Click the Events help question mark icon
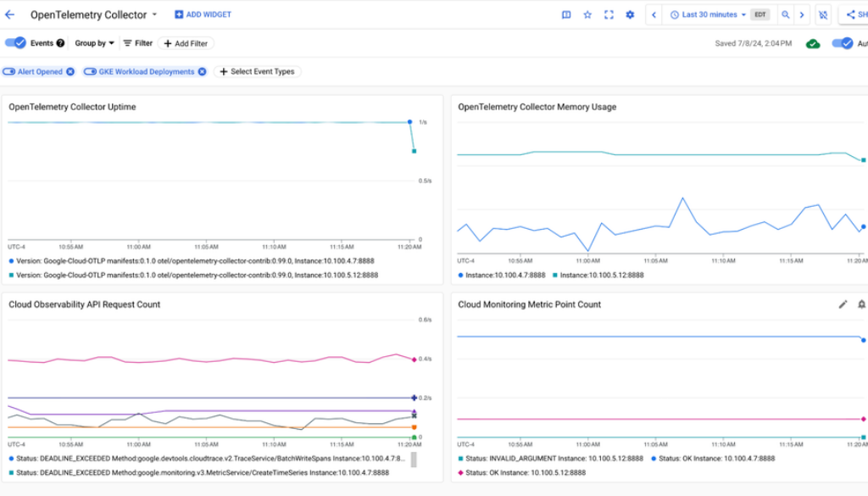868x496 pixels. [x=60, y=43]
